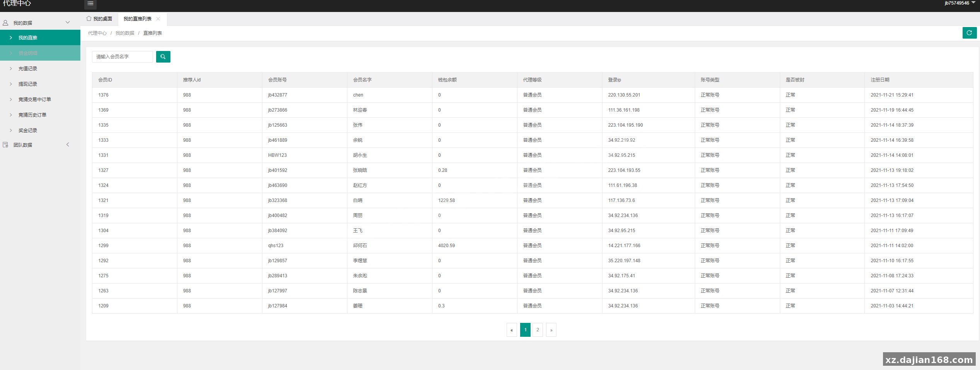
Task: Click the person icon beside 我的数据
Action: (x=5, y=23)
